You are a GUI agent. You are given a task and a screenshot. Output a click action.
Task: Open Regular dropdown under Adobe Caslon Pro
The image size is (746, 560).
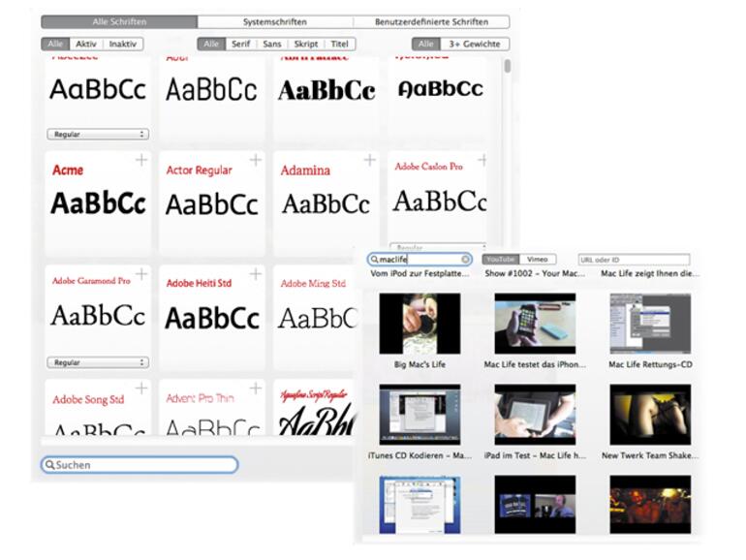(438, 247)
